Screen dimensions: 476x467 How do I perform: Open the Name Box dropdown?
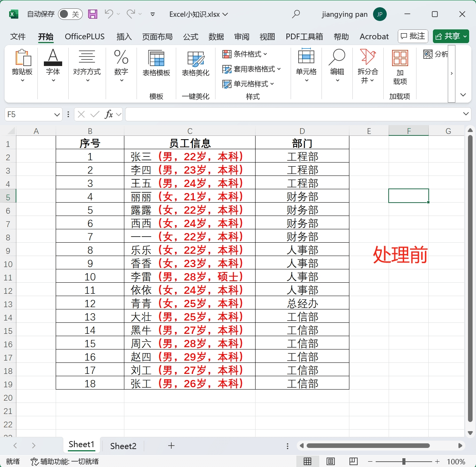(56, 114)
